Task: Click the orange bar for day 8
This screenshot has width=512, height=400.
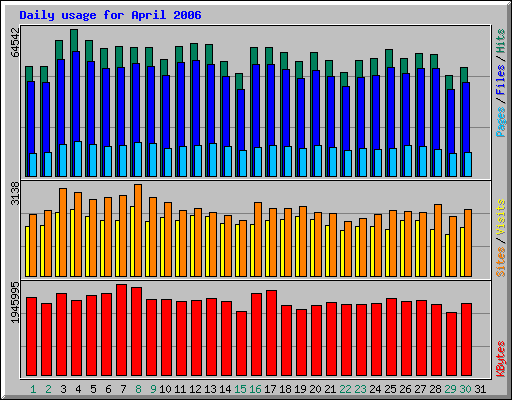Action: (x=138, y=230)
